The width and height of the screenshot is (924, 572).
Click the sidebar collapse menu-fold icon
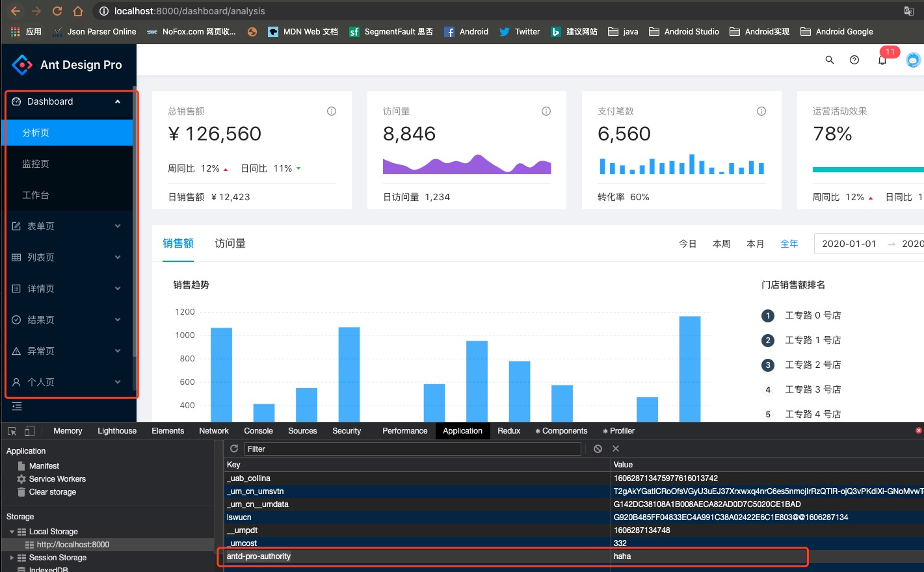point(17,406)
